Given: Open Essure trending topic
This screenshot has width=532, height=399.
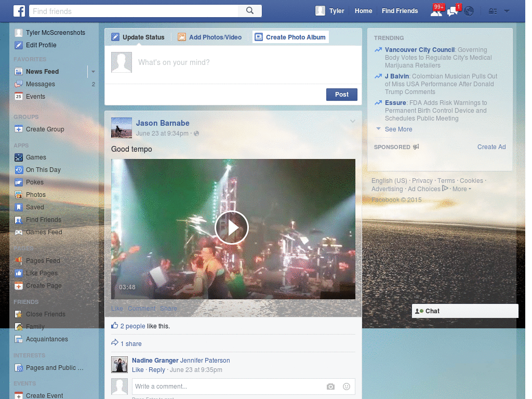Looking at the screenshot, I should 395,103.
